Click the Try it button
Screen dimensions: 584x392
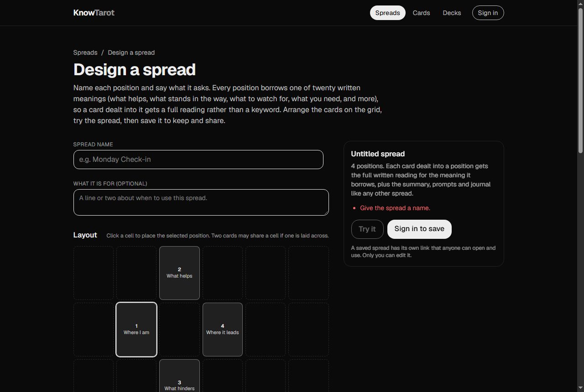(x=367, y=229)
